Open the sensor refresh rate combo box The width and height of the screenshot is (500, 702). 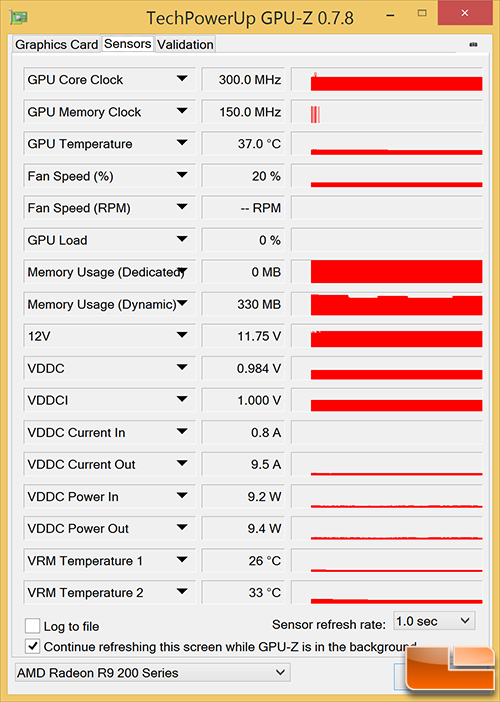click(x=434, y=621)
